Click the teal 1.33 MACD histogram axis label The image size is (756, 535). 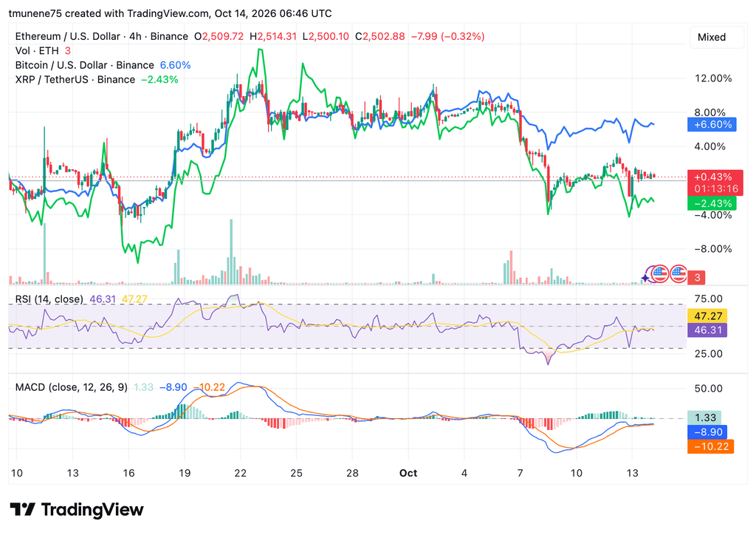pyautogui.click(x=705, y=418)
